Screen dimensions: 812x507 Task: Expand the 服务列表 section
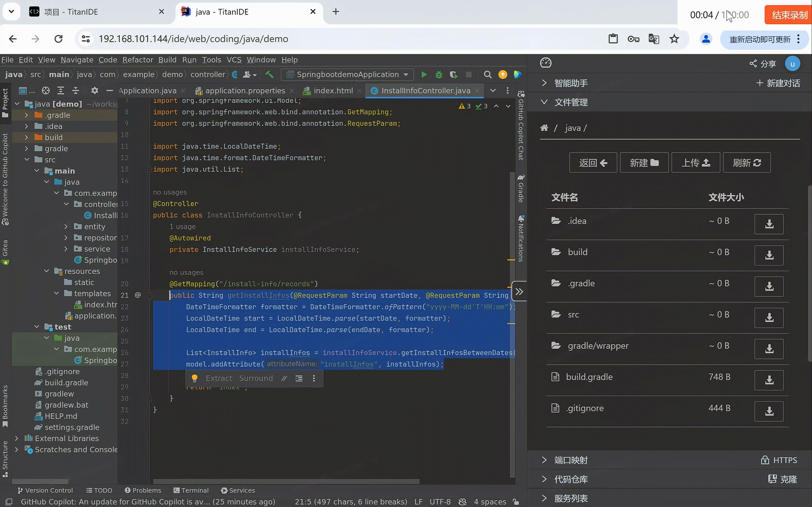click(544, 498)
